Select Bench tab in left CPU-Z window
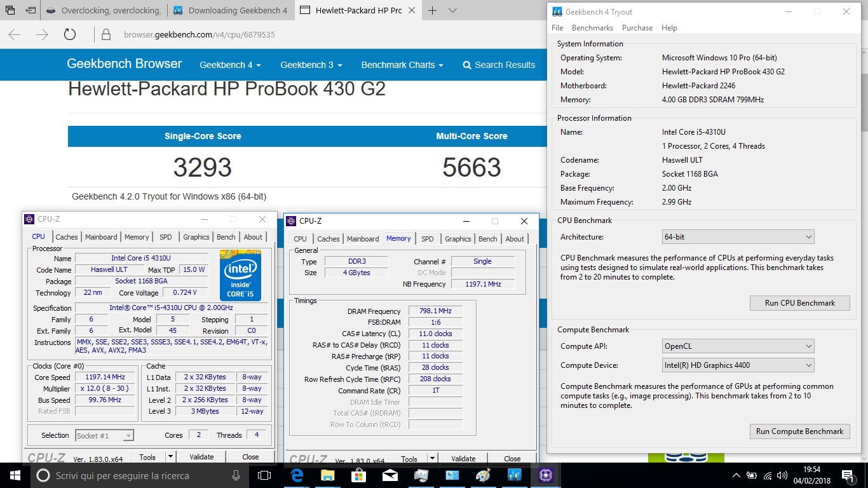868x488 pixels. [226, 237]
